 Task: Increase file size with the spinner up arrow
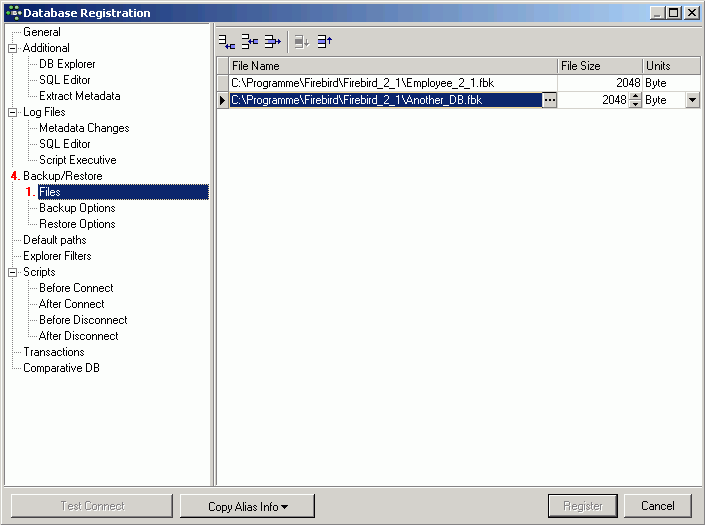point(634,96)
